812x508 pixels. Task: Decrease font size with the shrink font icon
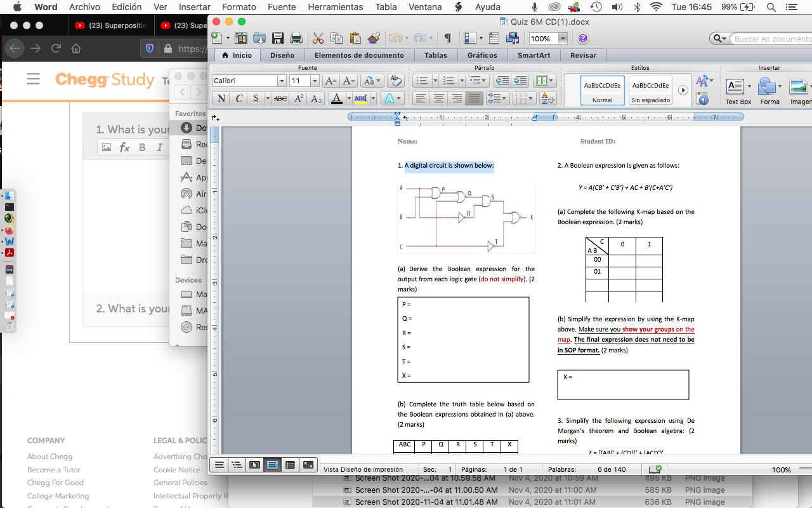349,81
